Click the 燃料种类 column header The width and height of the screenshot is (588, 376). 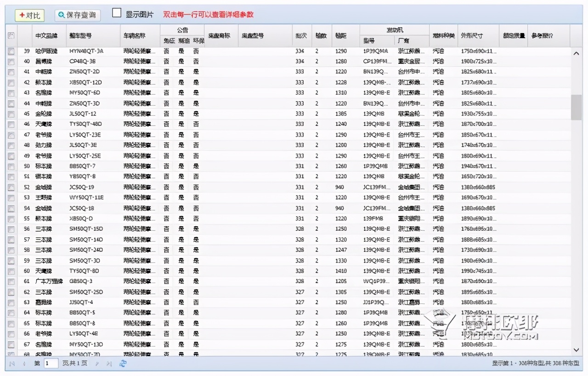point(443,36)
